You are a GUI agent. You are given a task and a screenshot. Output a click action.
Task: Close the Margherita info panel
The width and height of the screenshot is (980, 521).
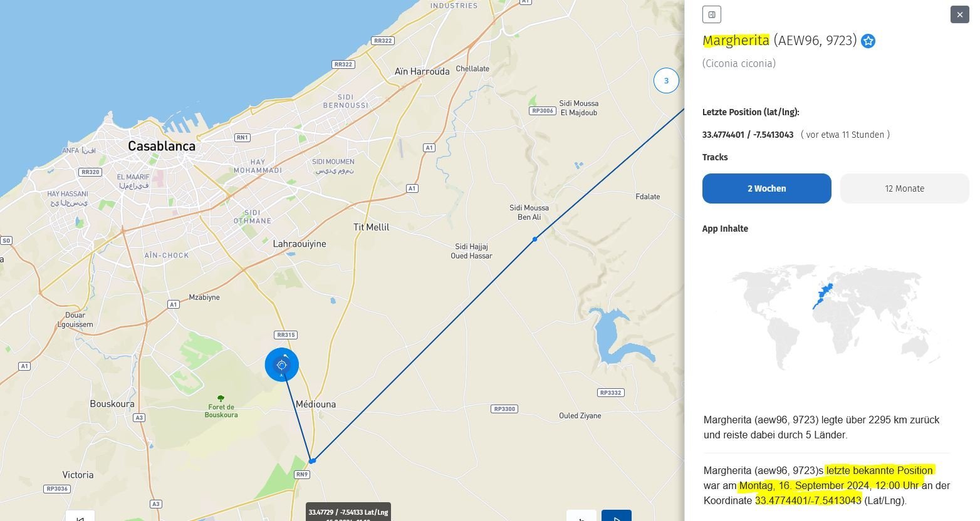coord(960,14)
